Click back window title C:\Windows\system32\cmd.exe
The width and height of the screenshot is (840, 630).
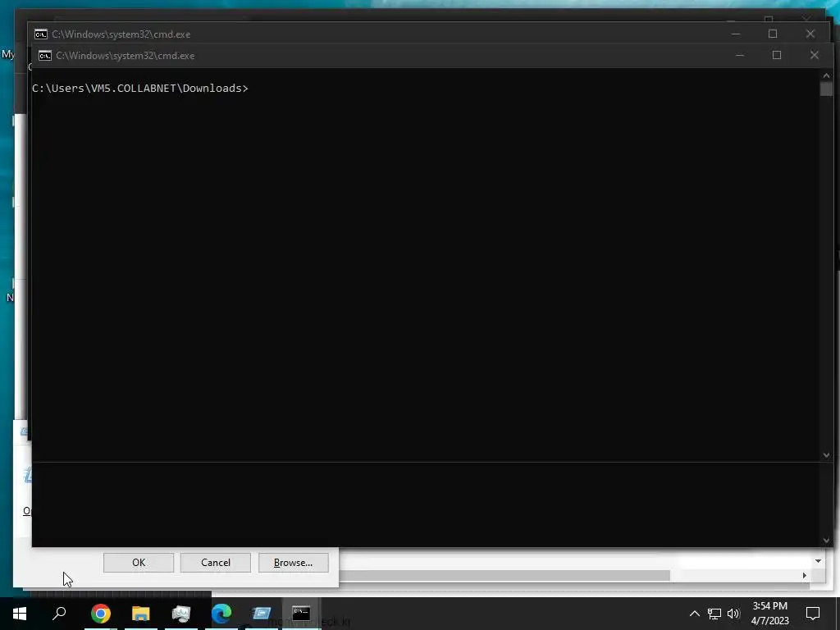121,34
